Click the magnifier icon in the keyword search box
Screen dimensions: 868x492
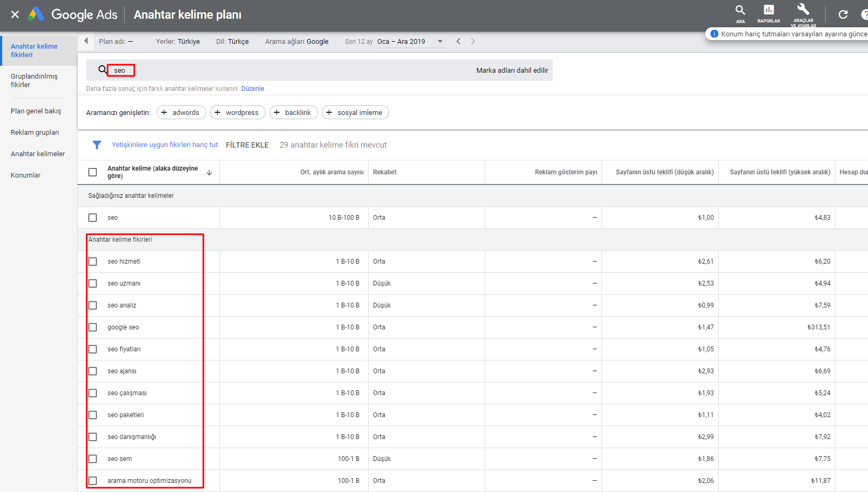[x=103, y=70]
